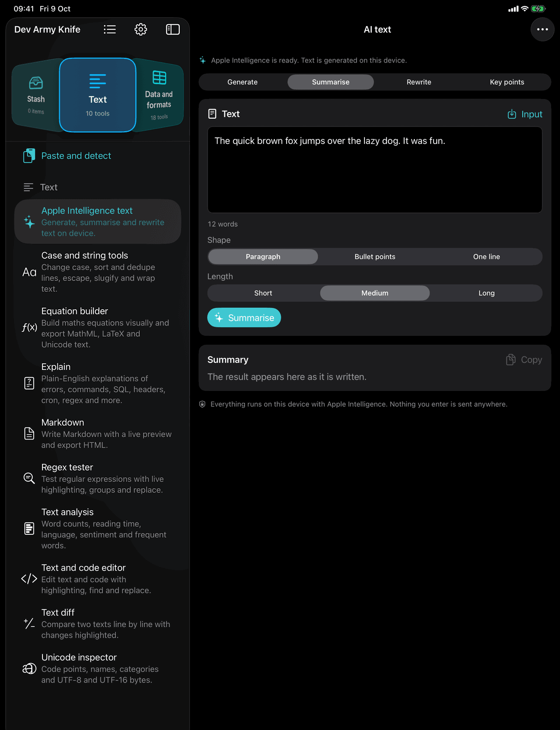
Task: Click the Apple Intelligence text sparkle icon
Action: point(29,222)
